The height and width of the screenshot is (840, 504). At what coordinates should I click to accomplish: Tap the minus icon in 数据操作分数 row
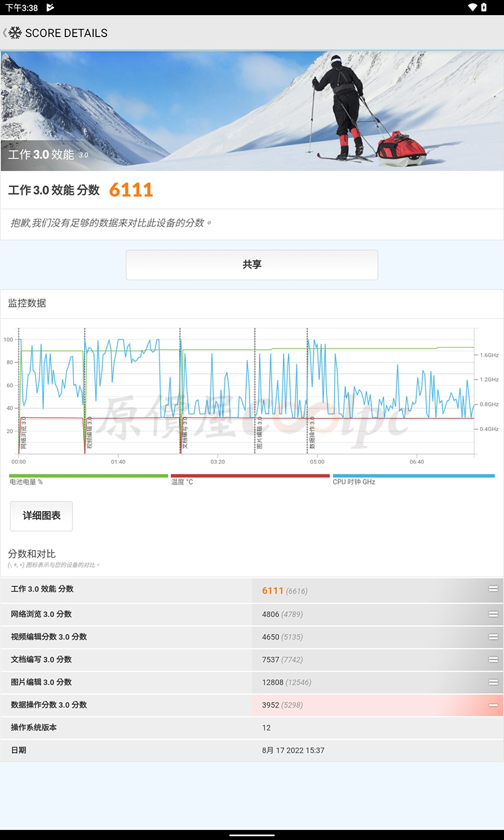[x=493, y=705]
